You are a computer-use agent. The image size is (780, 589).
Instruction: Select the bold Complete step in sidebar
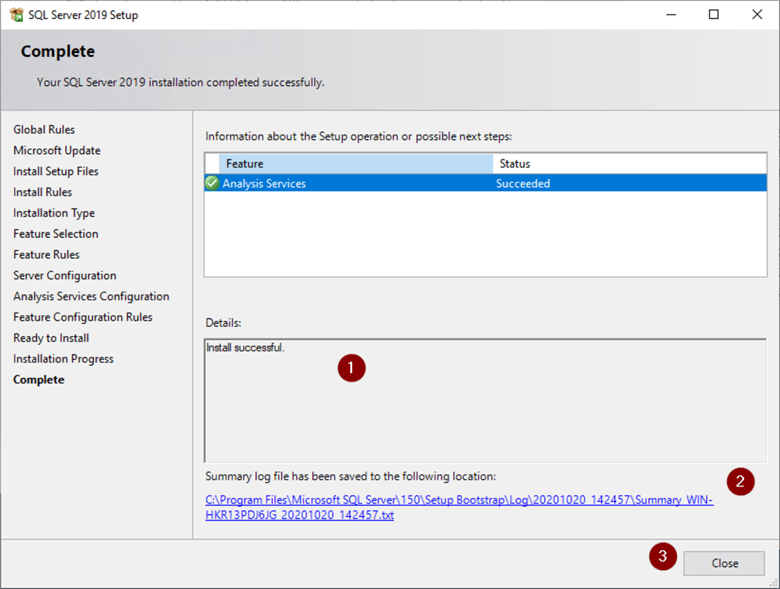pyautogui.click(x=39, y=380)
